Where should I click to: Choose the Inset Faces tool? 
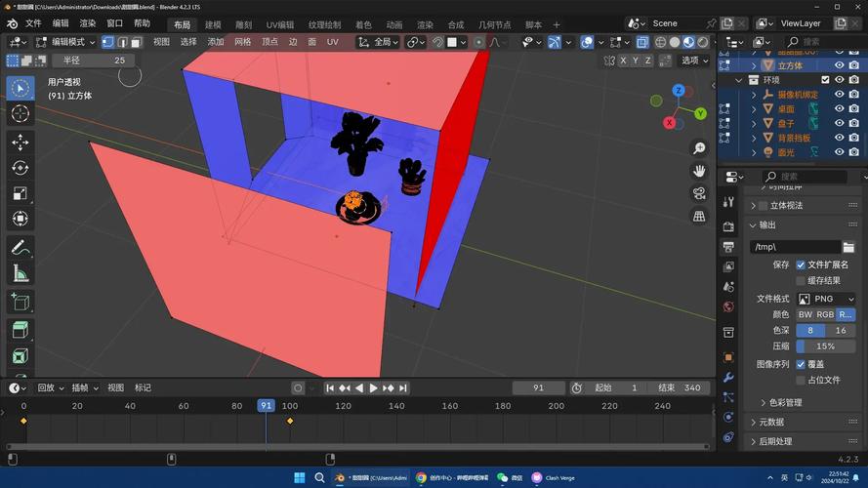(x=21, y=356)
